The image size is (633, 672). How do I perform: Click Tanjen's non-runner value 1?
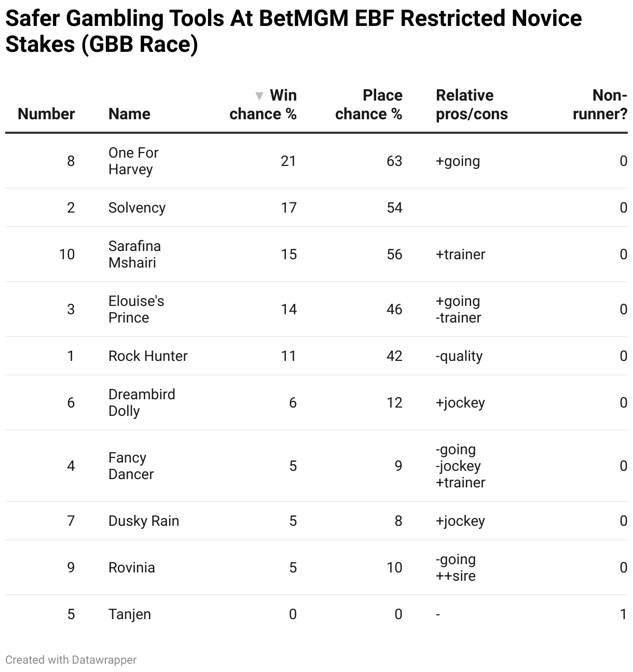623,614
